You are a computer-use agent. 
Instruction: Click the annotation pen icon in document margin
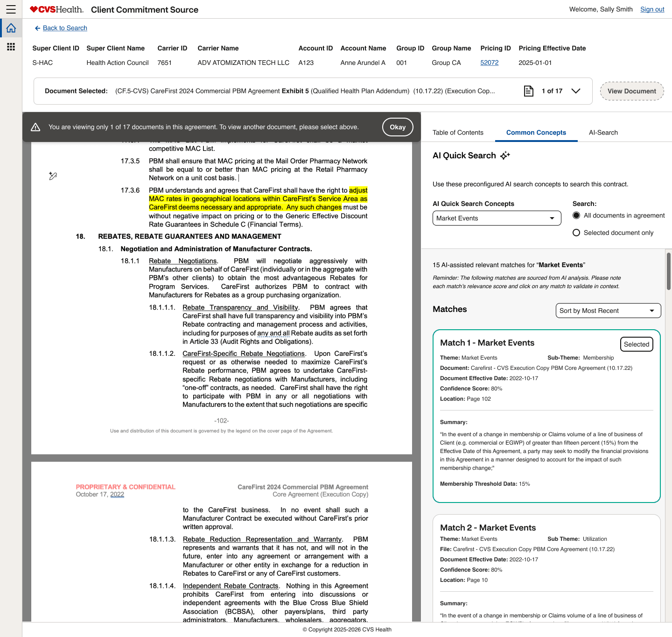(53, 176)
